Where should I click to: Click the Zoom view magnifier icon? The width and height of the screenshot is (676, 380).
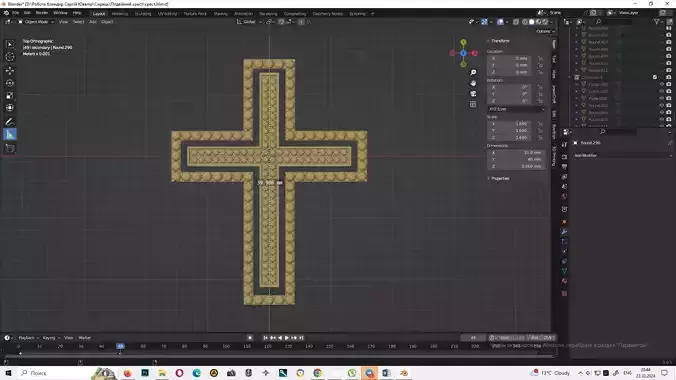473,72
